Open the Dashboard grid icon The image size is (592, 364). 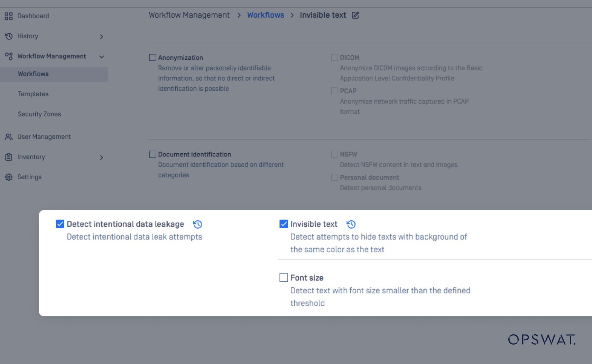[x=8, y=16]
